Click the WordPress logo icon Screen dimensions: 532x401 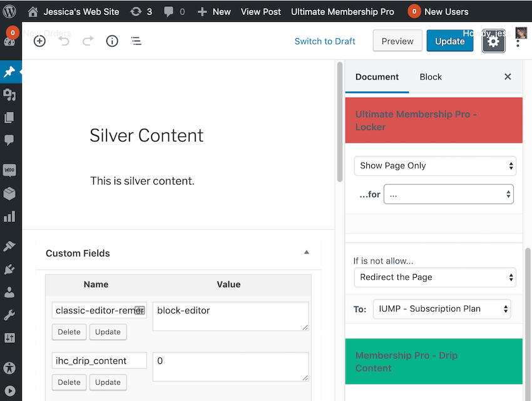[10, 11]
